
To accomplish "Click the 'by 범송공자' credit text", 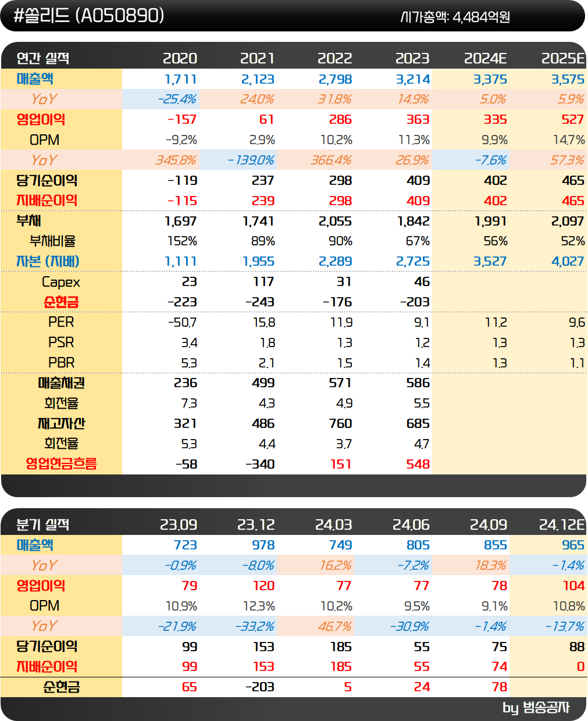I will click(x=536, y=708).
